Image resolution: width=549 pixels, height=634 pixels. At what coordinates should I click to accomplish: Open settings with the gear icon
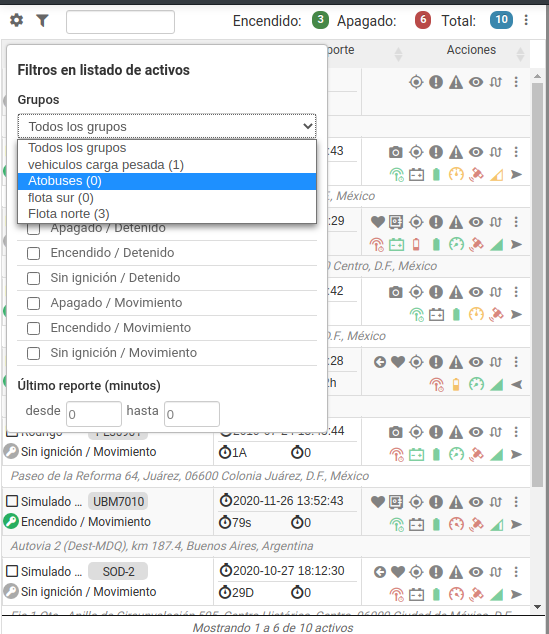click(17, 20)
